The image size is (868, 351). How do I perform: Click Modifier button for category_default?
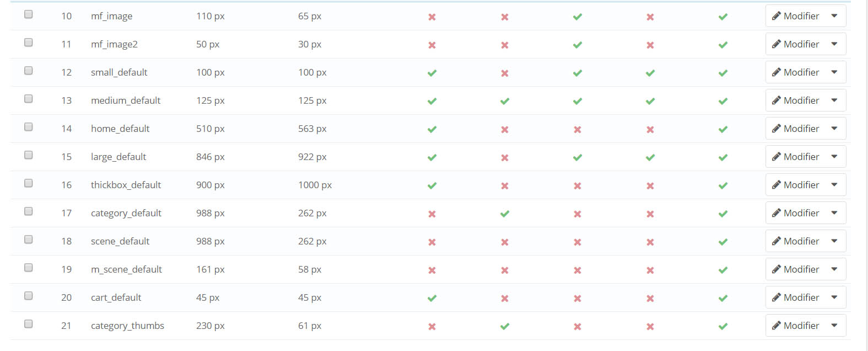tap(796, 213)
